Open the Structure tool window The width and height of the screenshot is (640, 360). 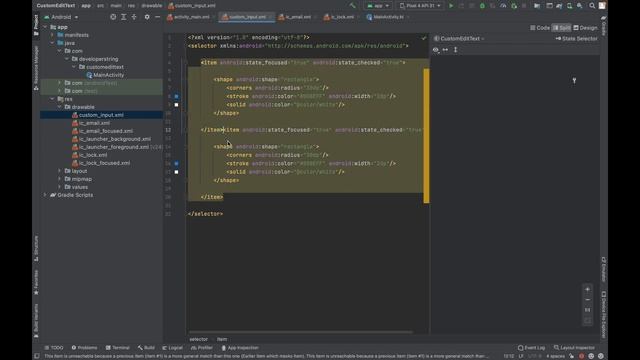click(36, 249)
